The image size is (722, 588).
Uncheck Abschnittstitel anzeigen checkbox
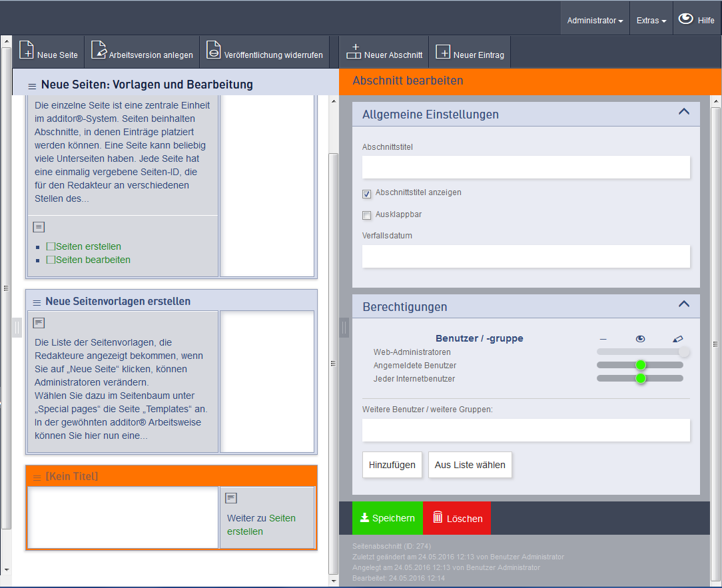click(366, 194)
